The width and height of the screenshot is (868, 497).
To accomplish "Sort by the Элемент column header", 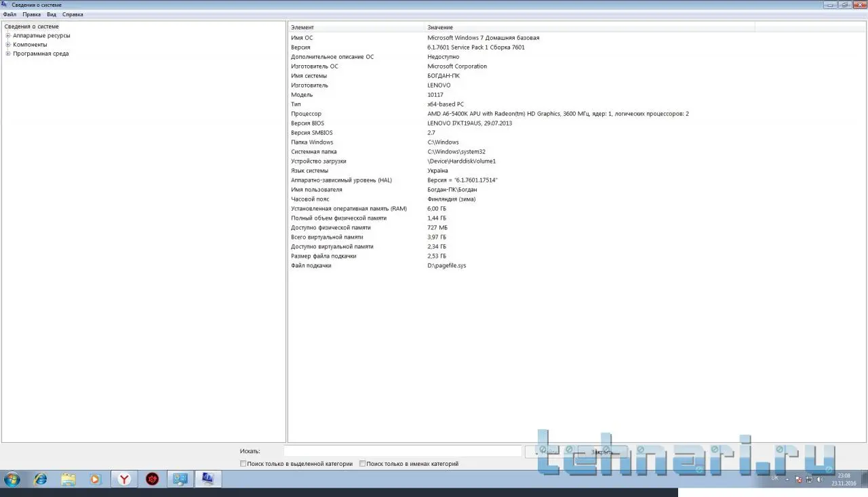I will 357,27.
